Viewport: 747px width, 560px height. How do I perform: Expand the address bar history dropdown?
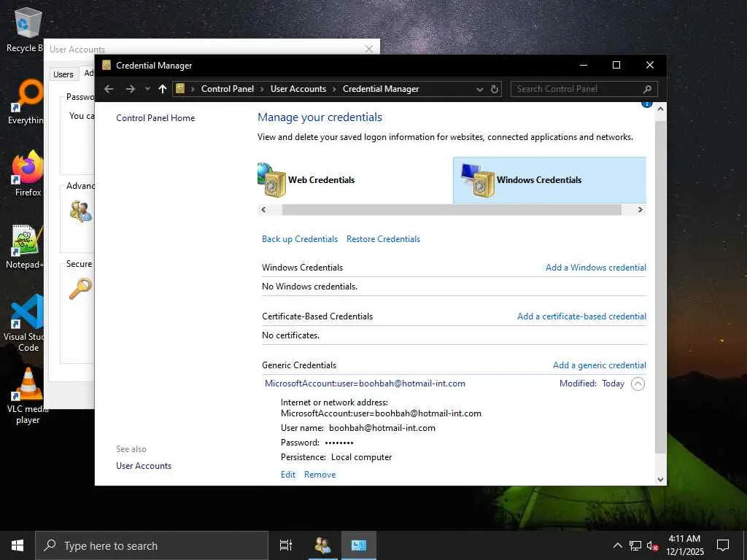pyautogui.click(x=480, y=89)
